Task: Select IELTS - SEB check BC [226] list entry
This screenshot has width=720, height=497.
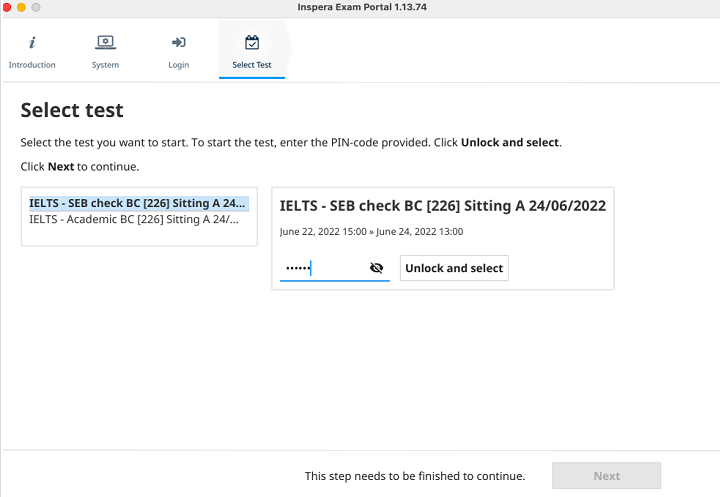Action: click(139, 203)
